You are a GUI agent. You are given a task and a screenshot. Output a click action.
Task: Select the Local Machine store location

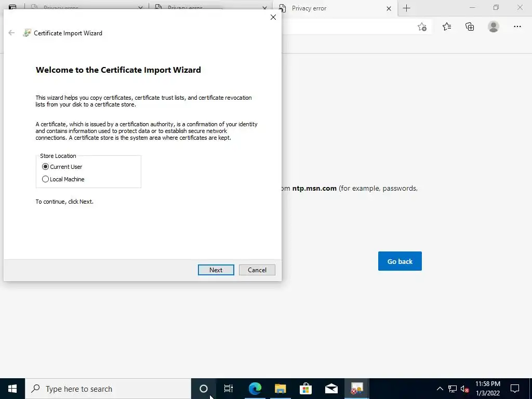[63, 179]
